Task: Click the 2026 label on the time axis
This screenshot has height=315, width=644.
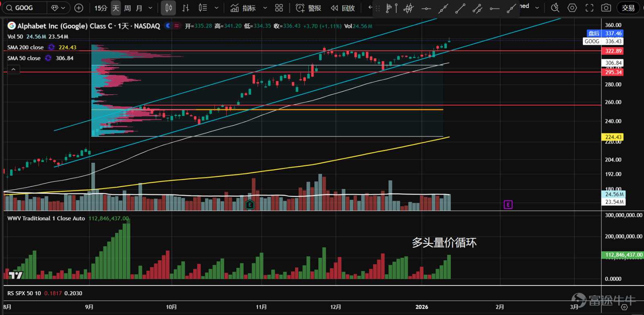Action: tap(422, 307)
